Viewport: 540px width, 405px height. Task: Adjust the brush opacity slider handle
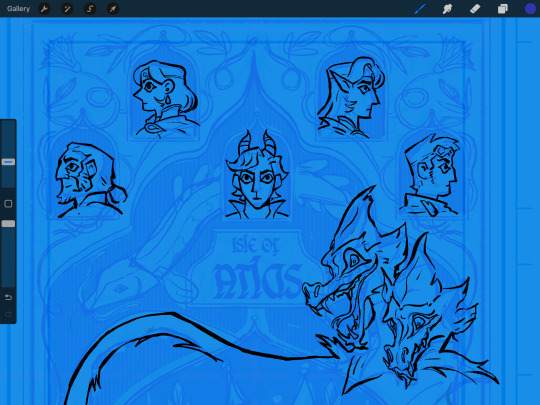point(8,224)
